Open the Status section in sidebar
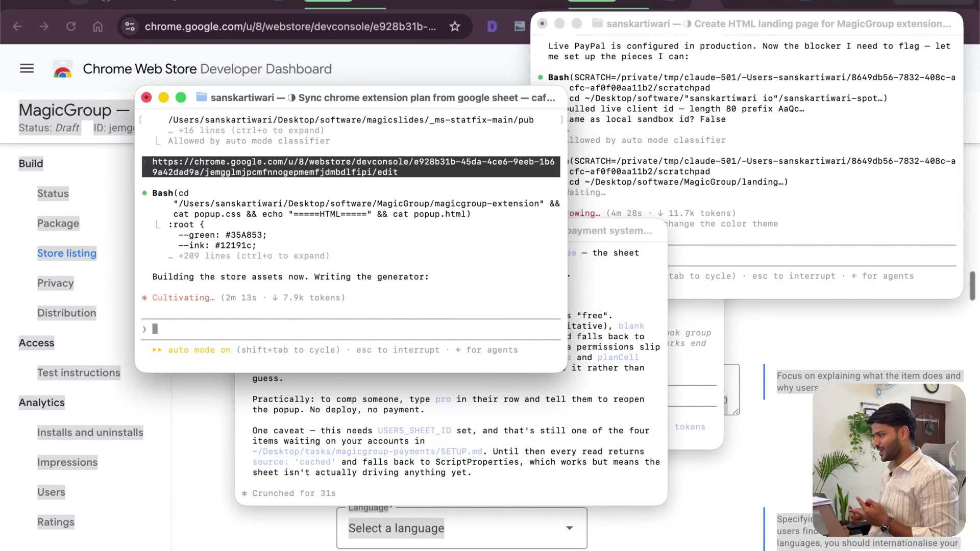 pos(53,193)
